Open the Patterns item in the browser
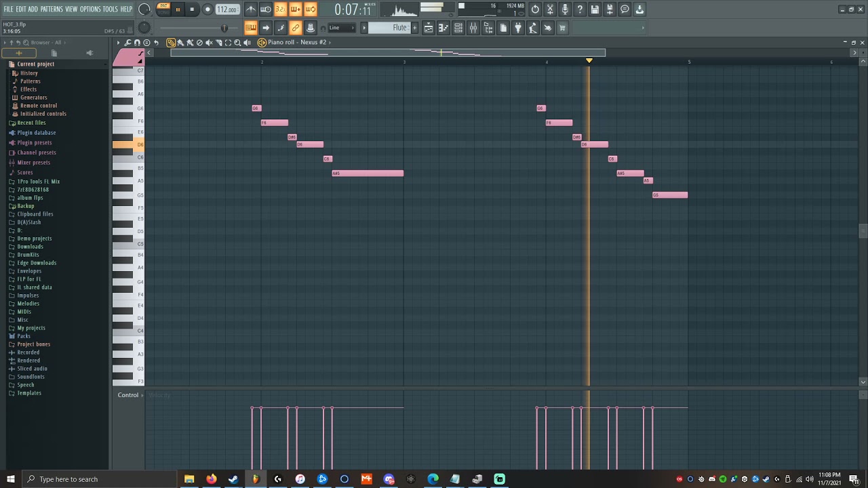 [x=30, y=81]
